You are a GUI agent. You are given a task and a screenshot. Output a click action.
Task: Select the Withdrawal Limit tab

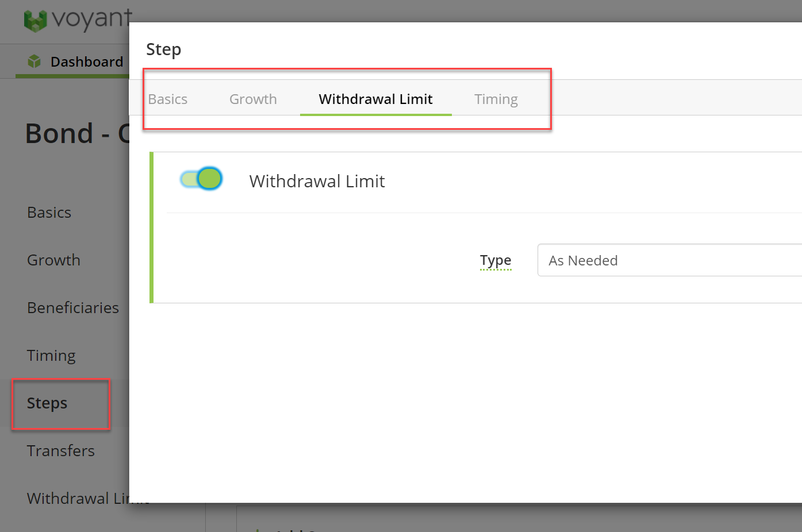[375, 99]
